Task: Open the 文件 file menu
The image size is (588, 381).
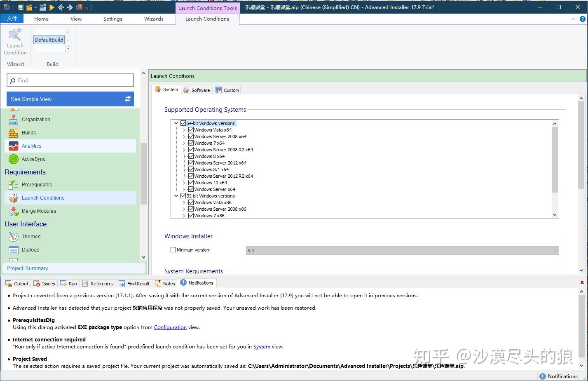Action: [12, 19]
